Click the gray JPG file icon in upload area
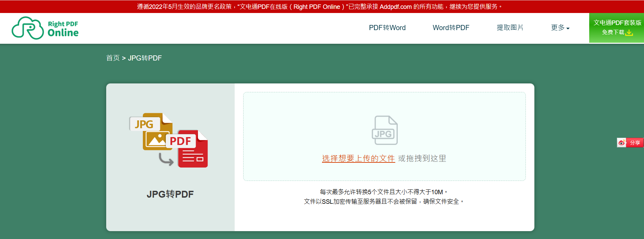This screenshot has height=239, width=644. (385, 130)
